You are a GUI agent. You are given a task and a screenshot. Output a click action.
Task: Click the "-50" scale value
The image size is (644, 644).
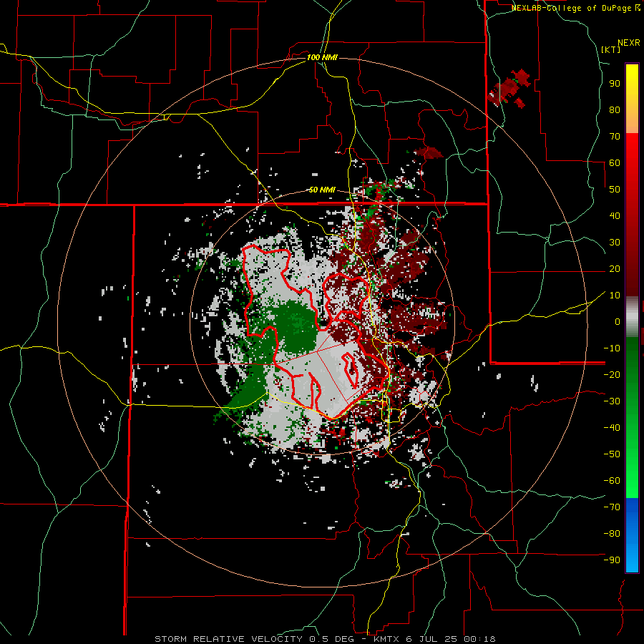[x=612, y=454]
